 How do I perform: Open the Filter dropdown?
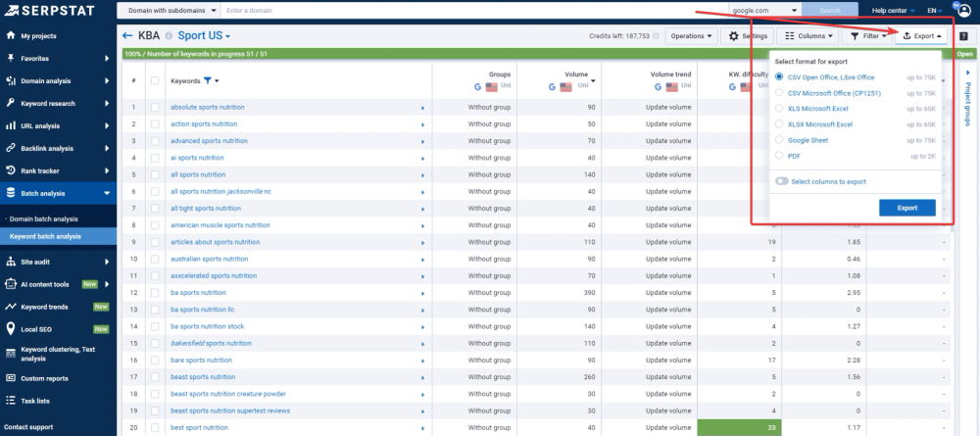pyautogui.click(x=868, y=36)
